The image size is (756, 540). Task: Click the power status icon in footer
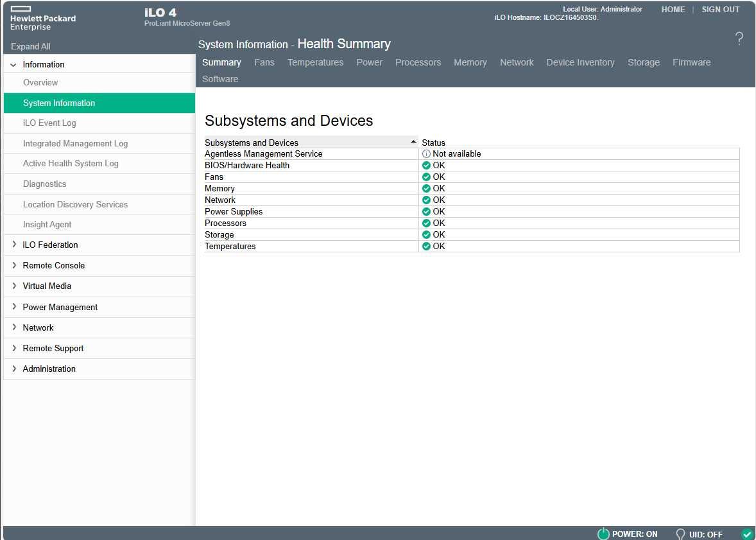[603, 533]
